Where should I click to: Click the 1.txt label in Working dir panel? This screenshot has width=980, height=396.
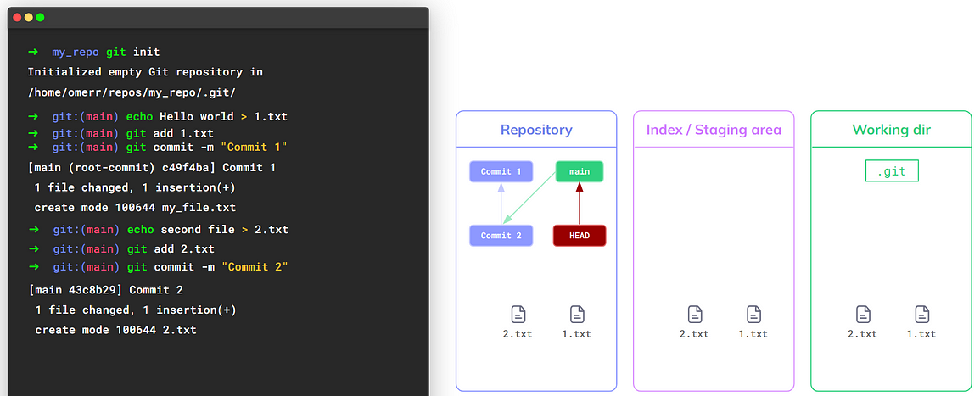click(921, 333)
